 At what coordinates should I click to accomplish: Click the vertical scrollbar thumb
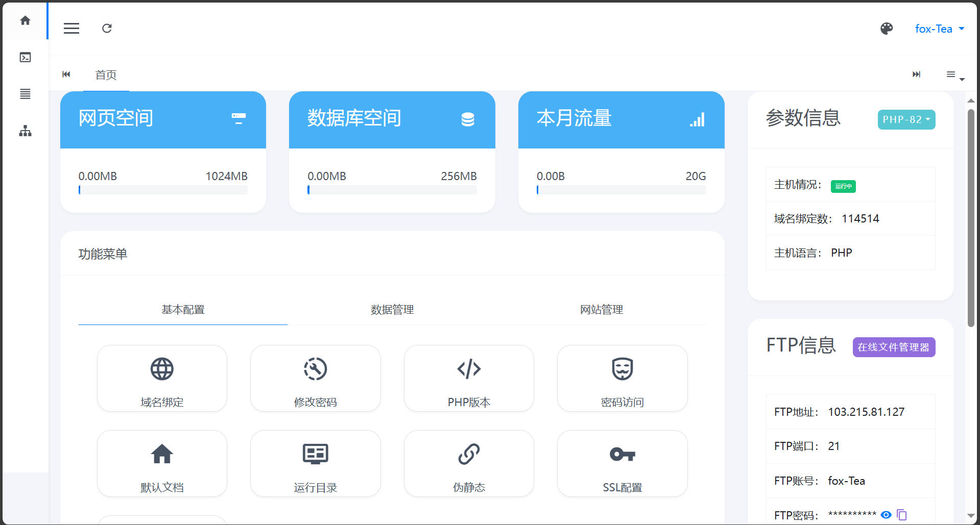click(x=971, y=218)
